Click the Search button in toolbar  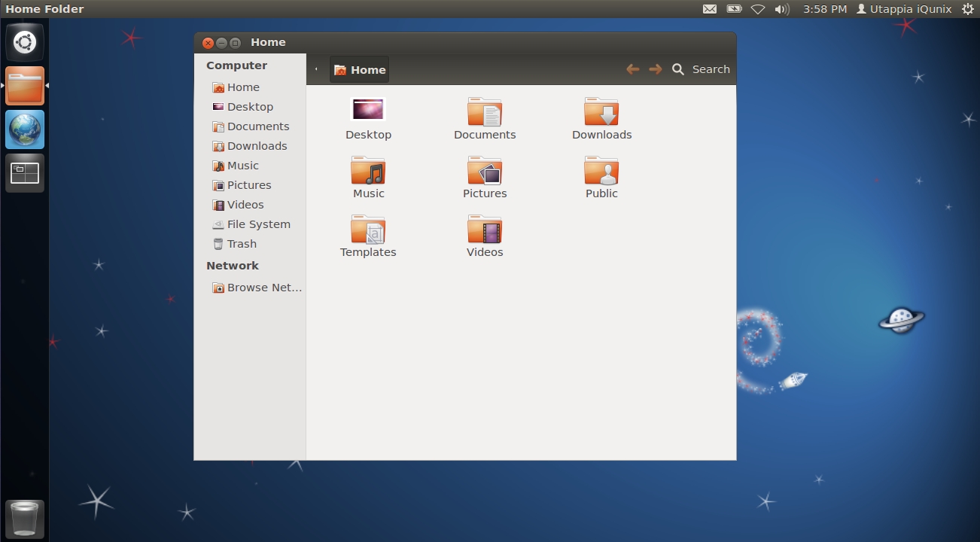pos(701,69)
